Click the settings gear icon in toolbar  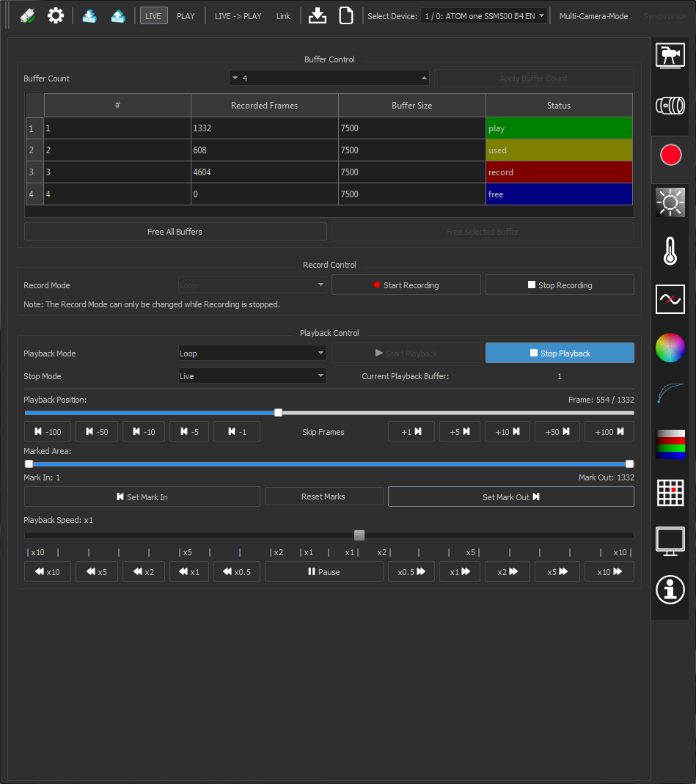(56, 15)
